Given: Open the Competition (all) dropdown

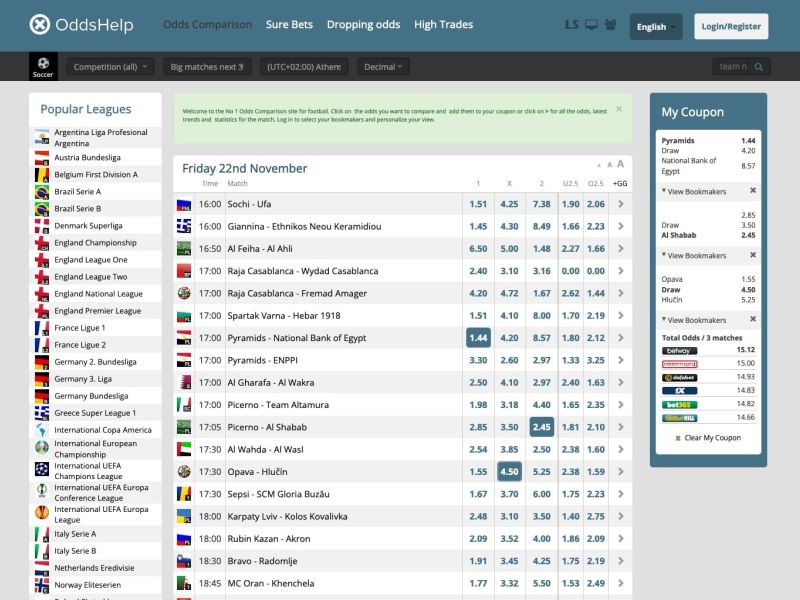Looking at the screenshot, I should [111, 67].
